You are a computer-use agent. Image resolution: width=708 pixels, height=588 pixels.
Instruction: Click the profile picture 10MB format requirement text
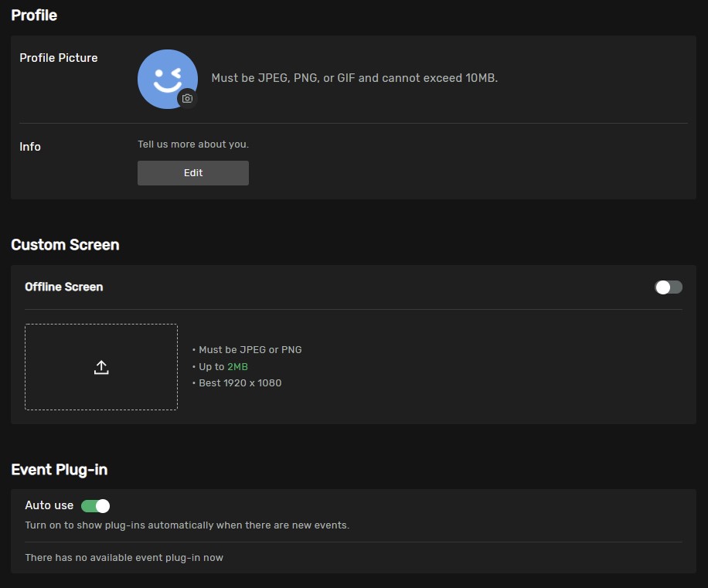click(355, 78)
